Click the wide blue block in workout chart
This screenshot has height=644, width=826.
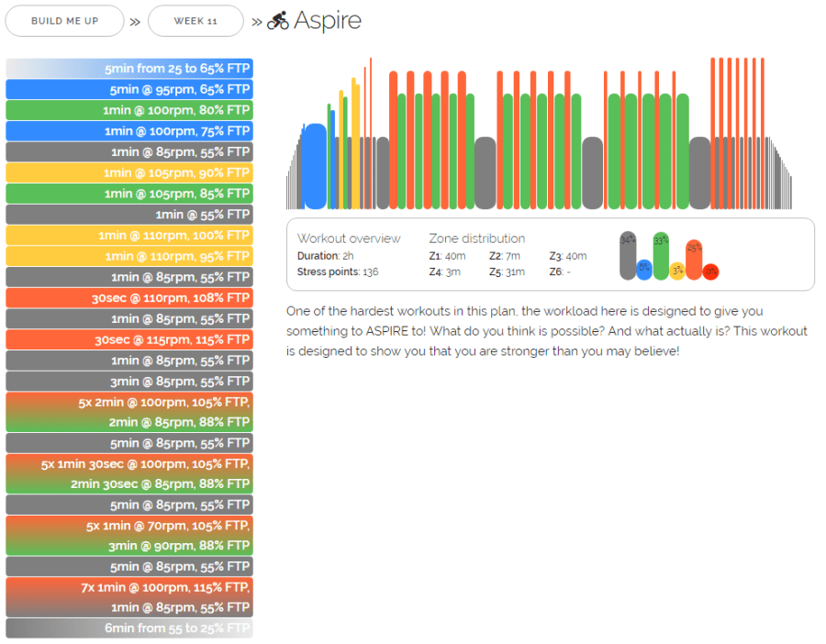tap(314, 167)
